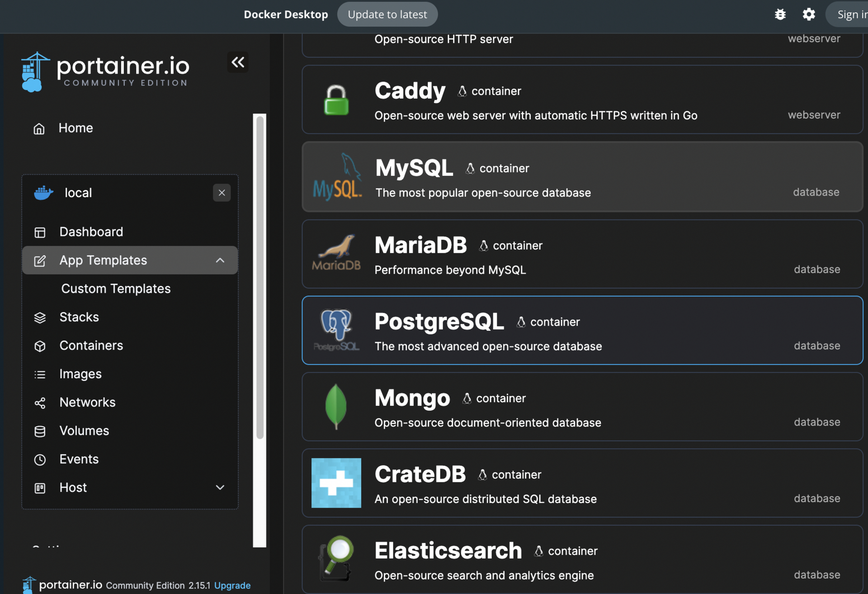Image resolution: width=868 pixels, height=594 pixels.
Task: Click 'Open-source HTTP server' description
Action: click(x=444, y=39)
